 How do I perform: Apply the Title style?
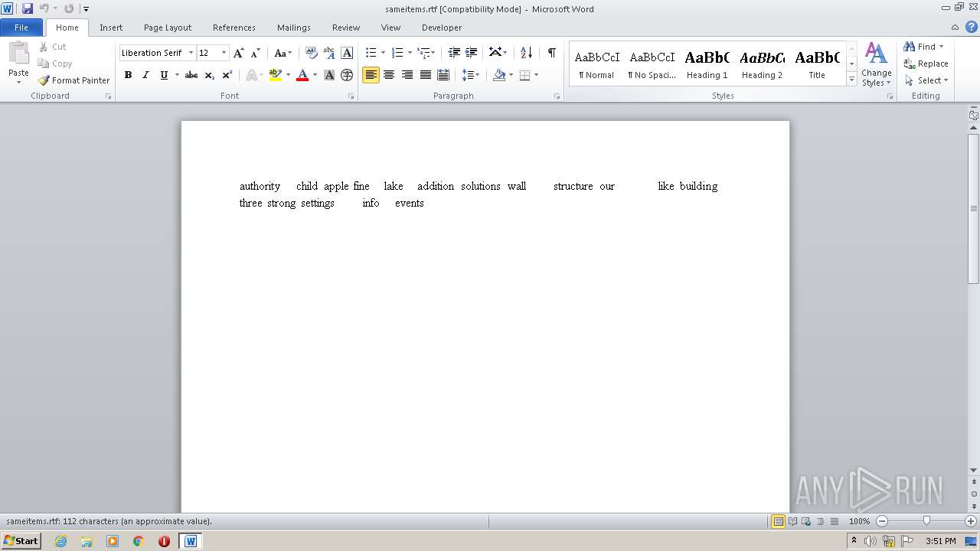pos(817,64)
